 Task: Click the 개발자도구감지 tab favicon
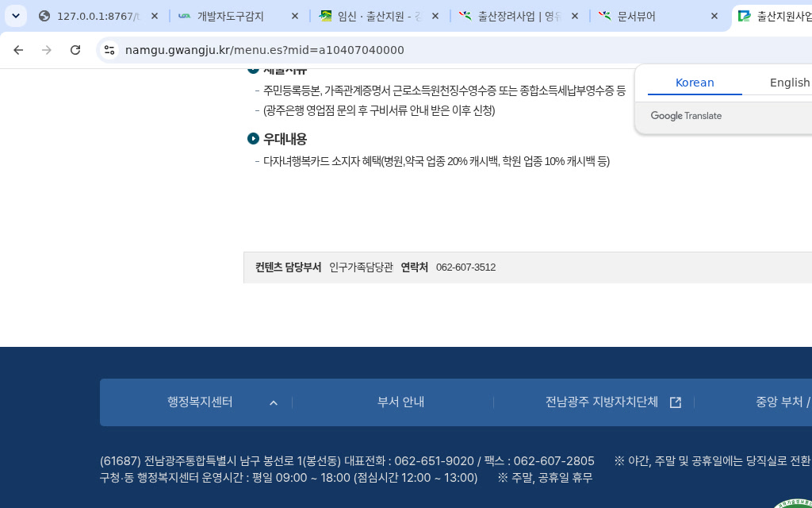tap(184, 16)
